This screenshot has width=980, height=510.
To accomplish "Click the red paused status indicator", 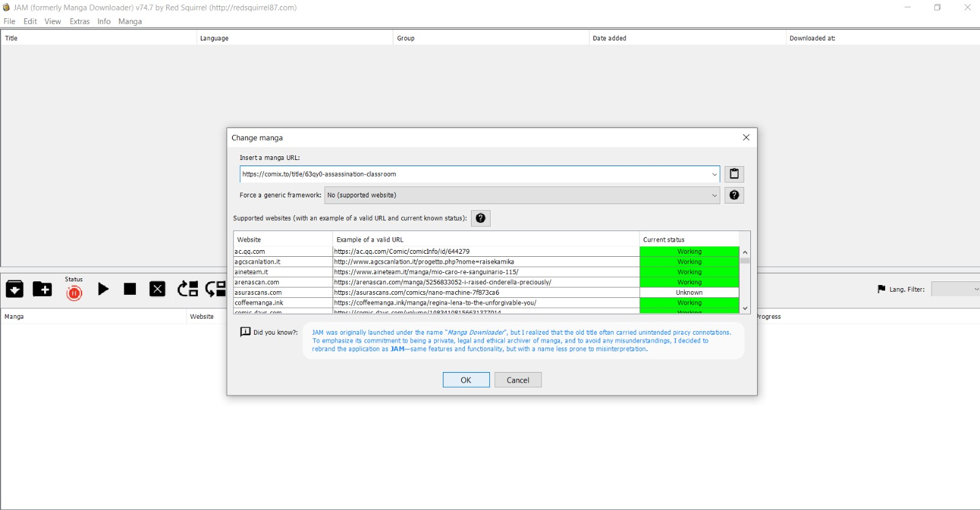I will pos(74,293).
